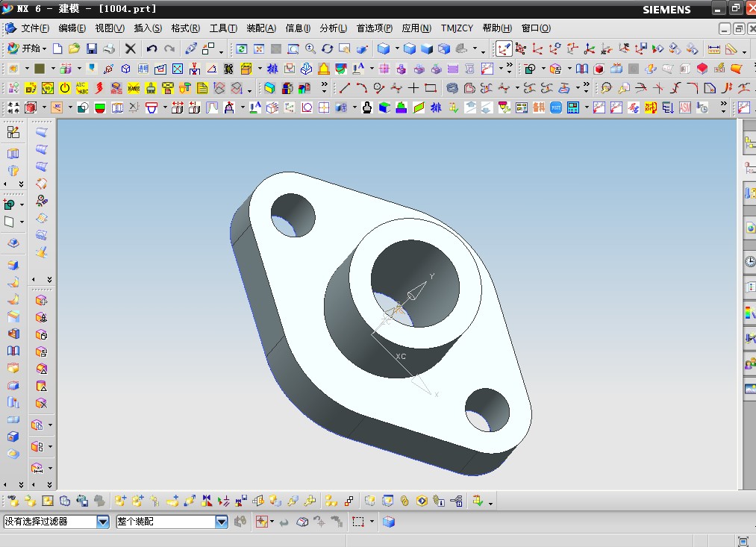
Task: Create a new file with the blank page icon
Action: point(57,49)
